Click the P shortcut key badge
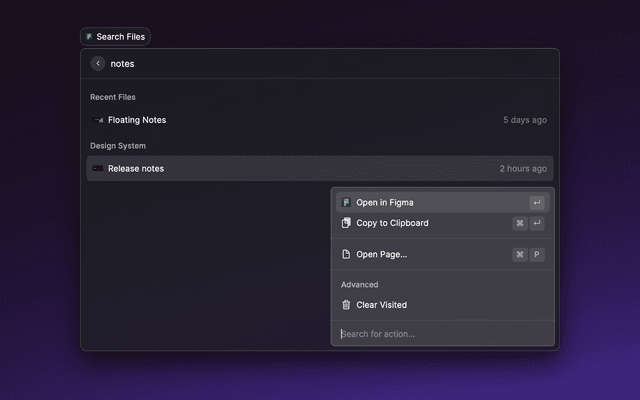The image size is (640, 400). coord(537,254)
